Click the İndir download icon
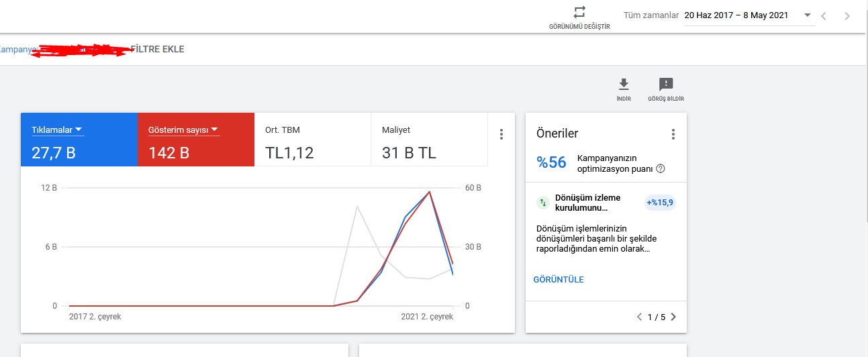The image size is (868, 357). click(x=624, y=84)
